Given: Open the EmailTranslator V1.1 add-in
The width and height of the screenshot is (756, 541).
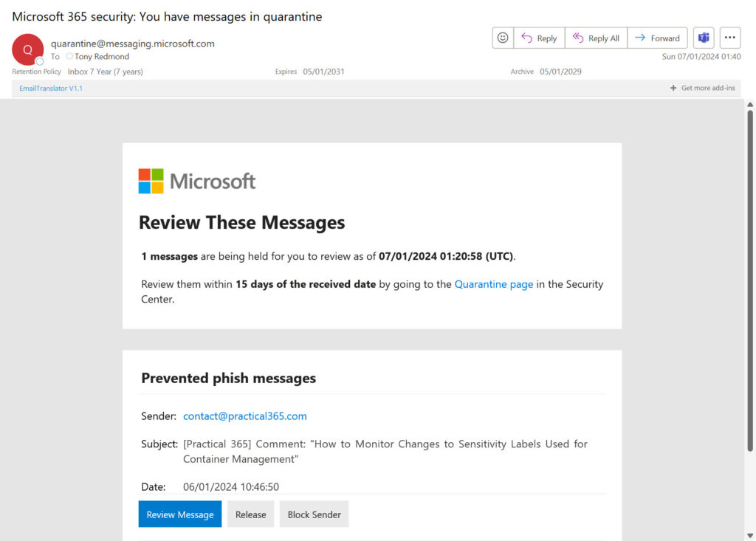Looking at the screenshot, I should 51,89.
